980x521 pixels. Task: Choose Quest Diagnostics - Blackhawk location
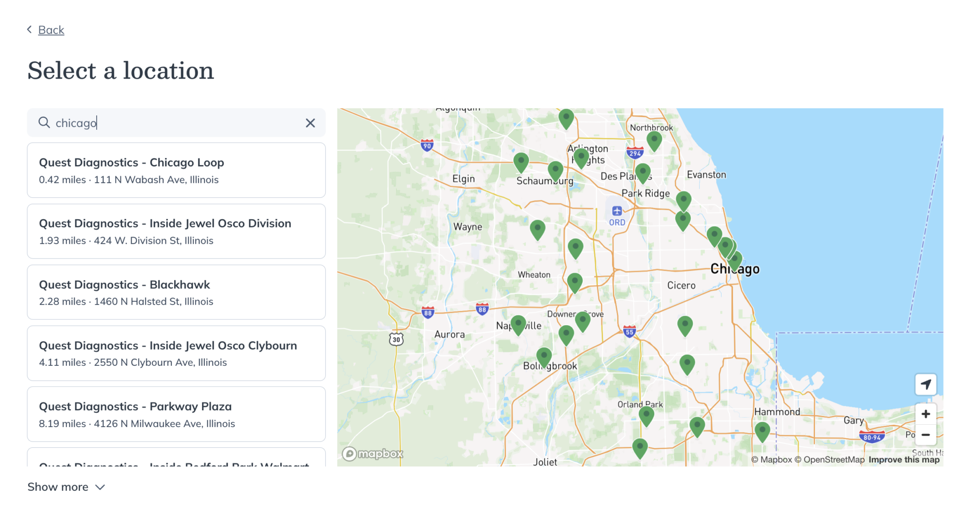coord(176,292)
